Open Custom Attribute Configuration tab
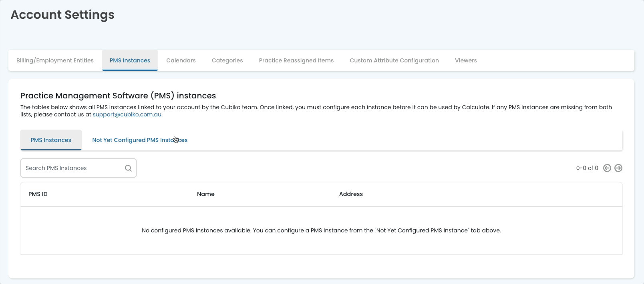The height and width of the screenshot is (284, 644). [394, 60]
